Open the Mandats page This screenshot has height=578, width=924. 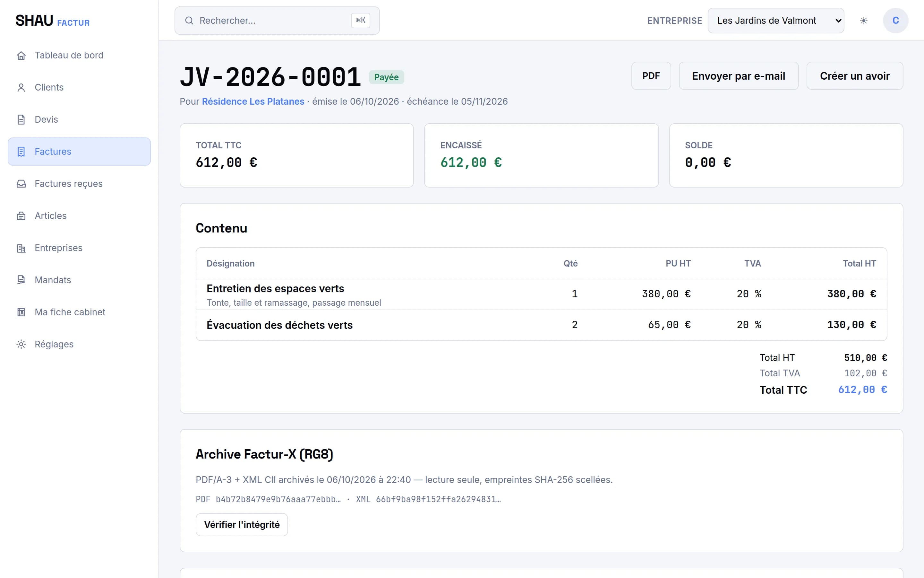click(x=79, y=280)
